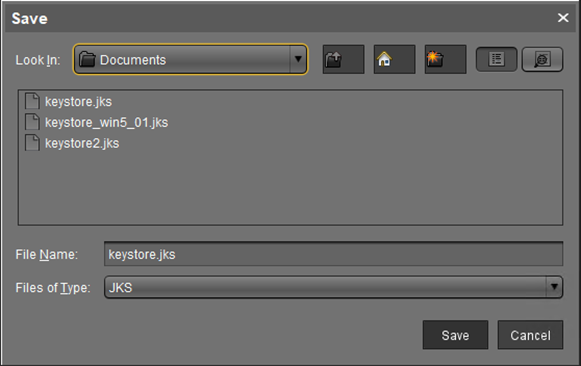Screen dimensions: 581x366
Task: Jump to the Home folder
Action: click(x=394, y=59)
